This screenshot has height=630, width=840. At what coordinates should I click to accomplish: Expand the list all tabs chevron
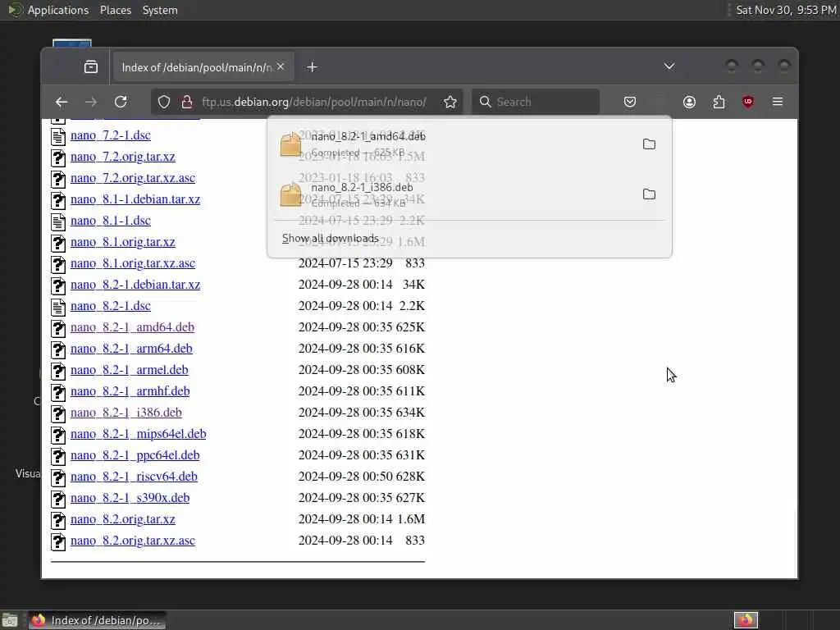click(x=669, y=66)
